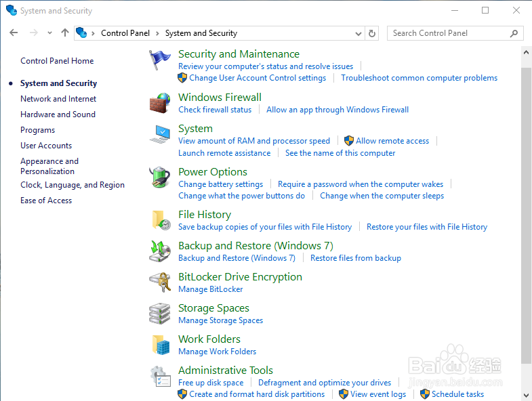Viewport: 532px width, 401px height.
Task: Open the recent locations dropdown arrow
Action: click(x=50, y=33)
